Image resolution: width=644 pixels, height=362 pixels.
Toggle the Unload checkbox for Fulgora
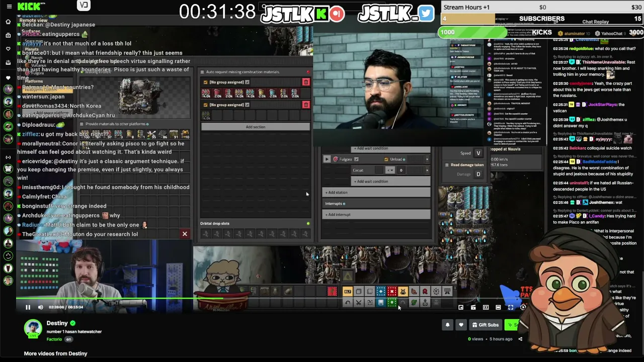pyautogui.click(x=386, y=159)
